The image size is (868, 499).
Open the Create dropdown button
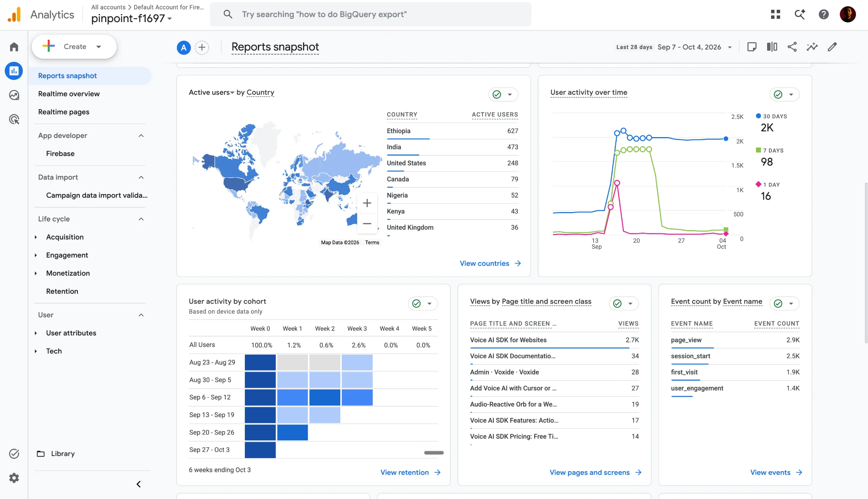pyautogui.click(x=74, y=47)
